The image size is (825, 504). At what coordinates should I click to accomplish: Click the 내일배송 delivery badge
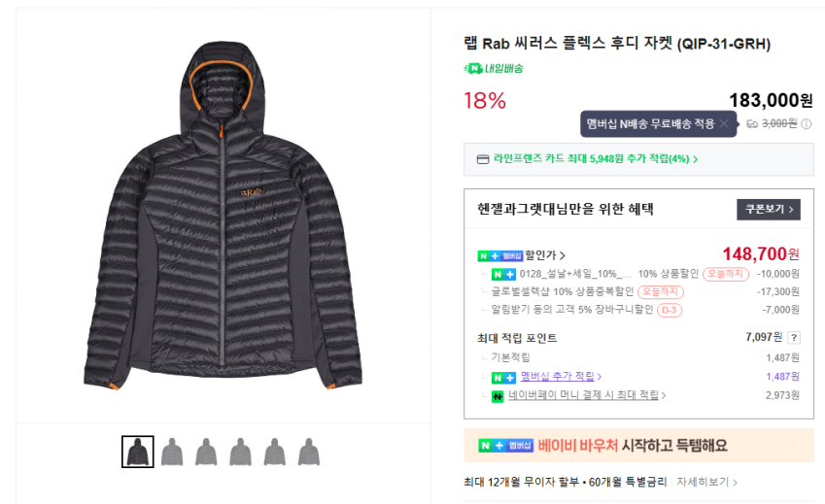(494, 68)
